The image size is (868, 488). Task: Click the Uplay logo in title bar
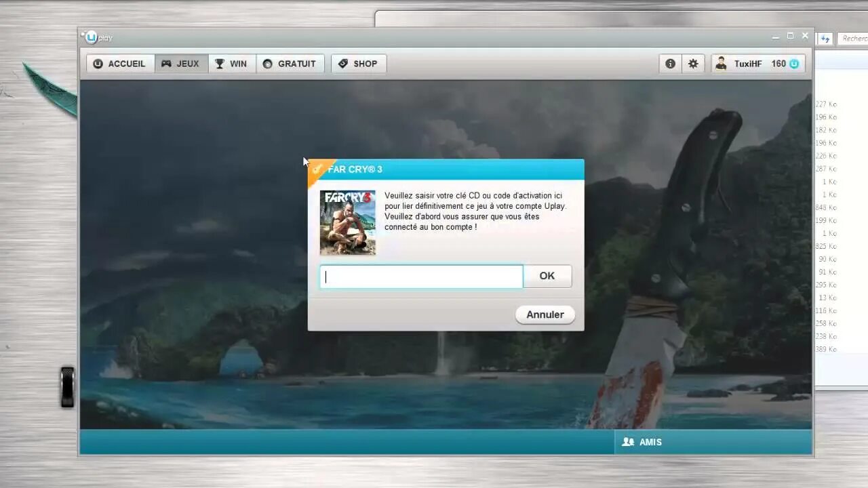pos(97,37)
